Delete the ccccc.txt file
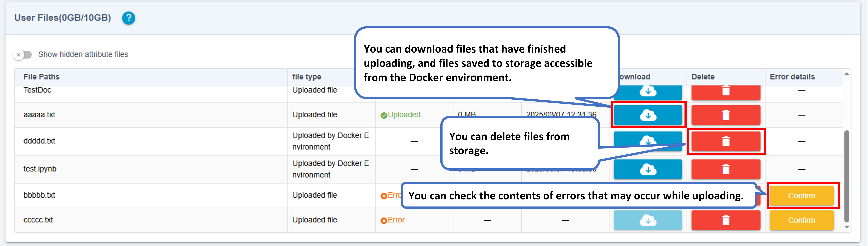This screenshot has width=868, height=246. 726,220
